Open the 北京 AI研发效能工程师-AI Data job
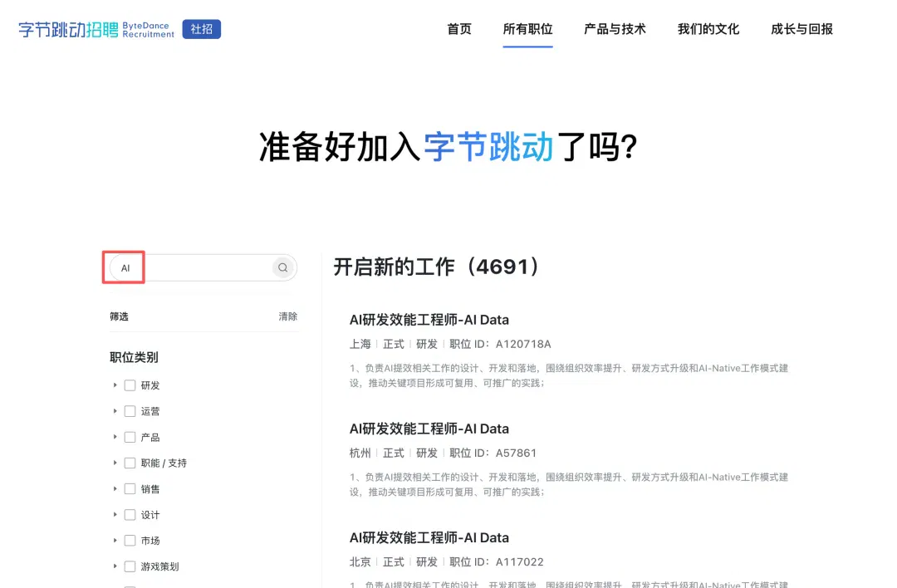The height and width of the screenshot is (588, 897). point(429,537)
